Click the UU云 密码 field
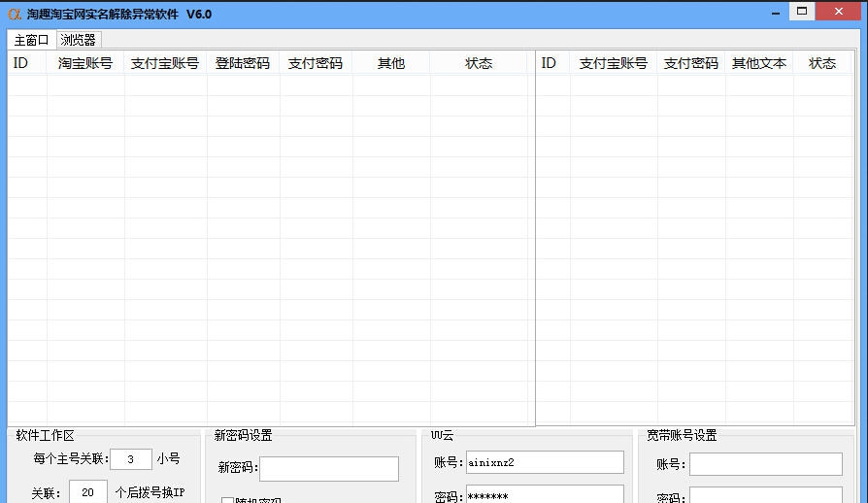The height and width of the screenshot is (503, 868). coord(545,494)
